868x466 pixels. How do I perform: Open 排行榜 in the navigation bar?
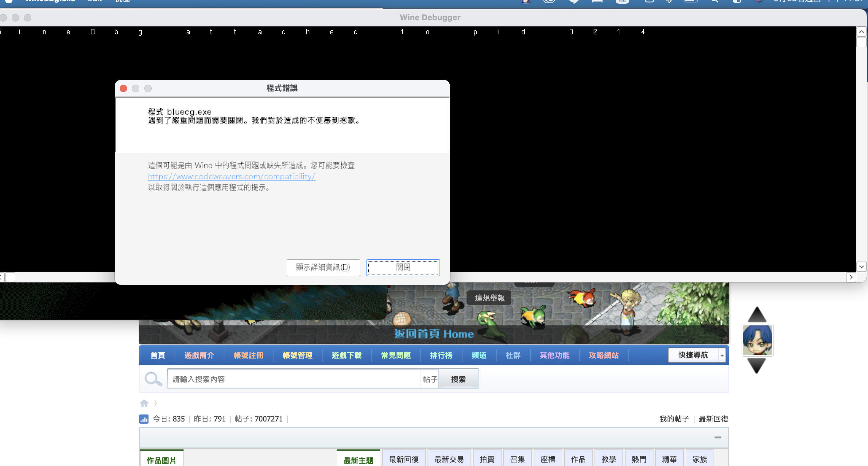pyautogui.click(x=441, y=355)
